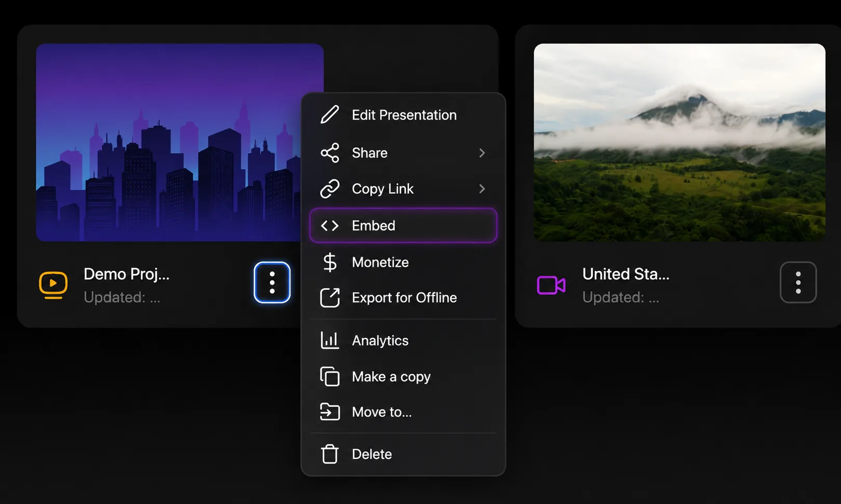Image resolution: width=841 pixels, height=504 pixels.
Task: Expand the Copy Link submenu arrow
Action: (x=482, y=189)
